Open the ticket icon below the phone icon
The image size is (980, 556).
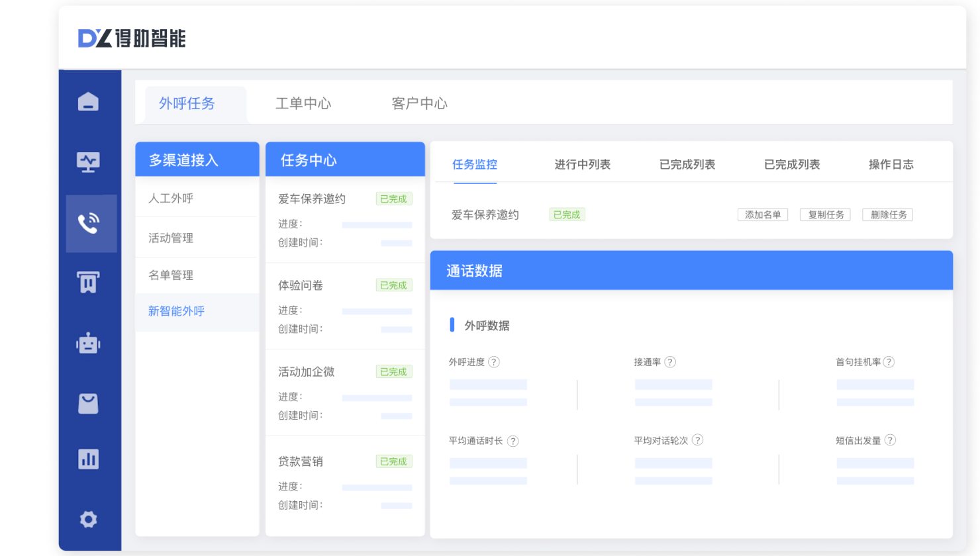coord(91,282)
